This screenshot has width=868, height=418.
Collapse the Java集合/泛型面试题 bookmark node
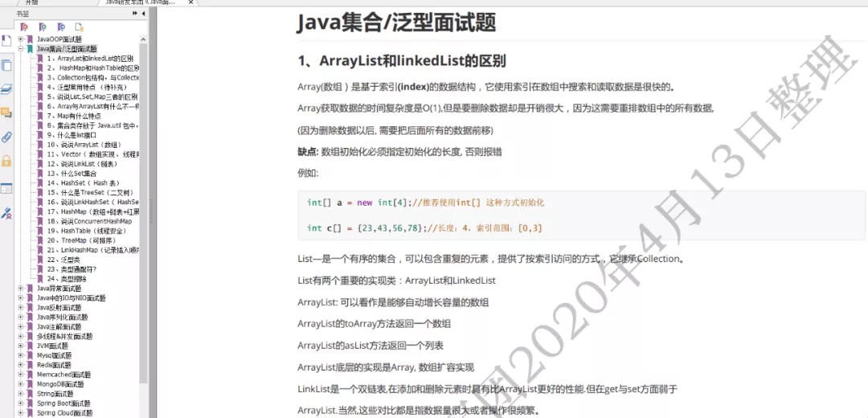[20, 49]
